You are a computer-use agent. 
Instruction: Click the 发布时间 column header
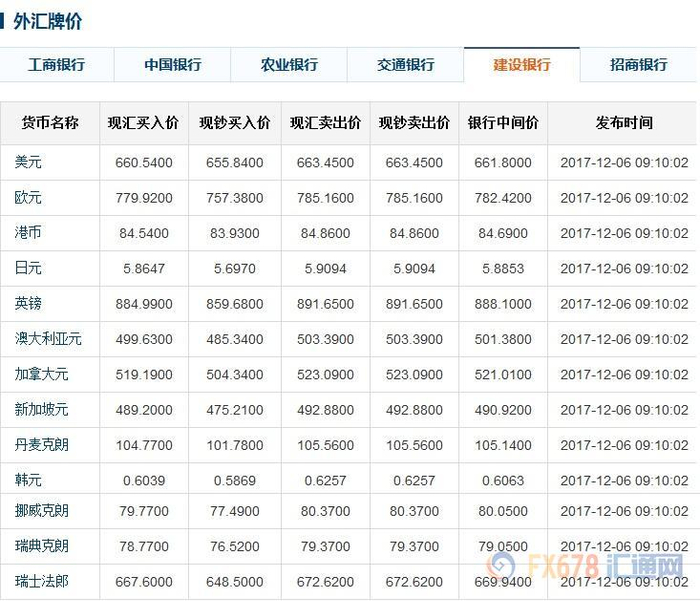624,123
